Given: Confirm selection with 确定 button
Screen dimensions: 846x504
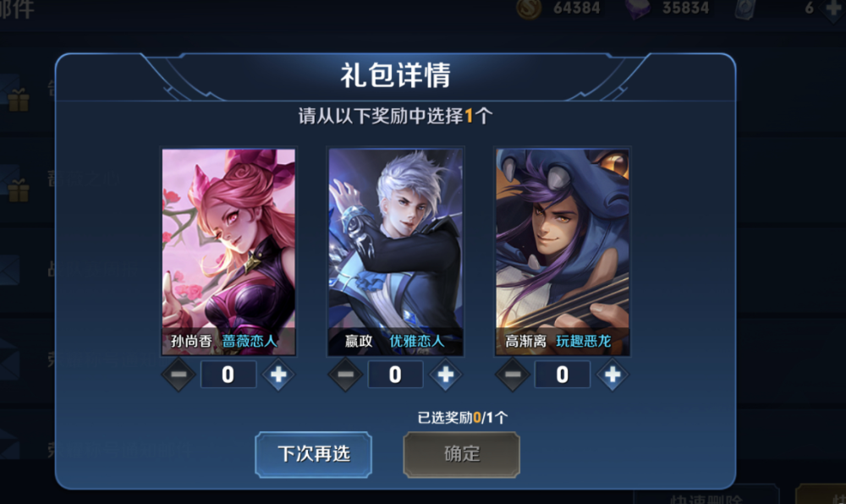Looking at the screenshot, I should tap(462, 454).
